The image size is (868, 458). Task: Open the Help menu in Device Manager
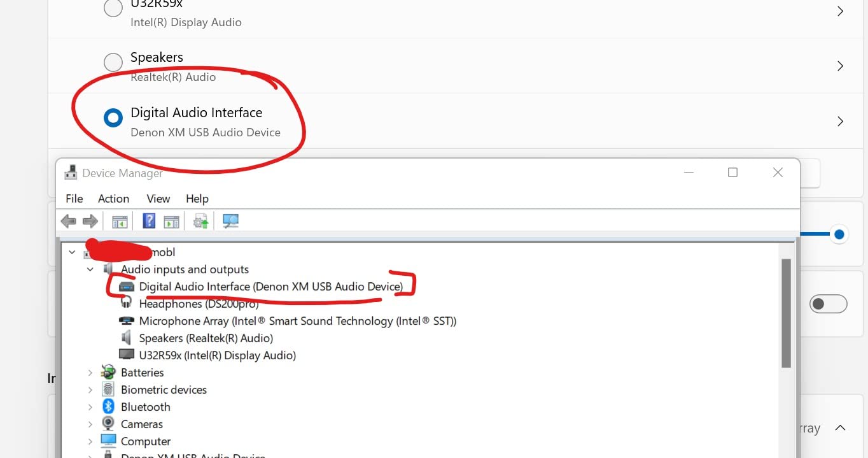tap(197, 199)
